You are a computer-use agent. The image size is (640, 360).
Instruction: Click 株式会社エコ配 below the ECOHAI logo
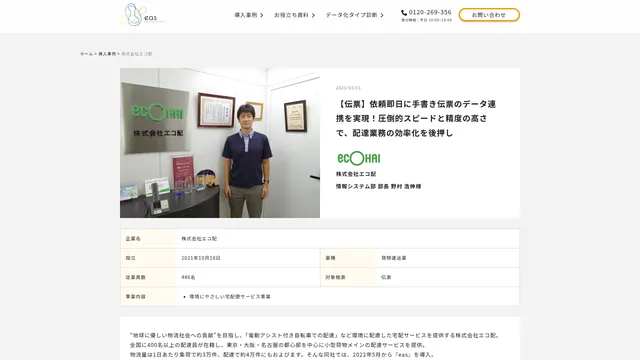pyautogui.click(x=356, y=174)
